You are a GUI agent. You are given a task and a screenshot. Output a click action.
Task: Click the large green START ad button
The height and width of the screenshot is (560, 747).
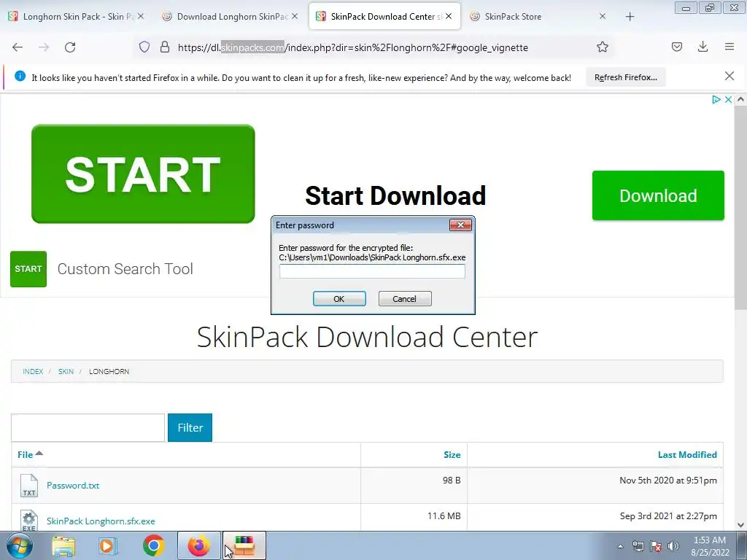click(x=143, y=174)
